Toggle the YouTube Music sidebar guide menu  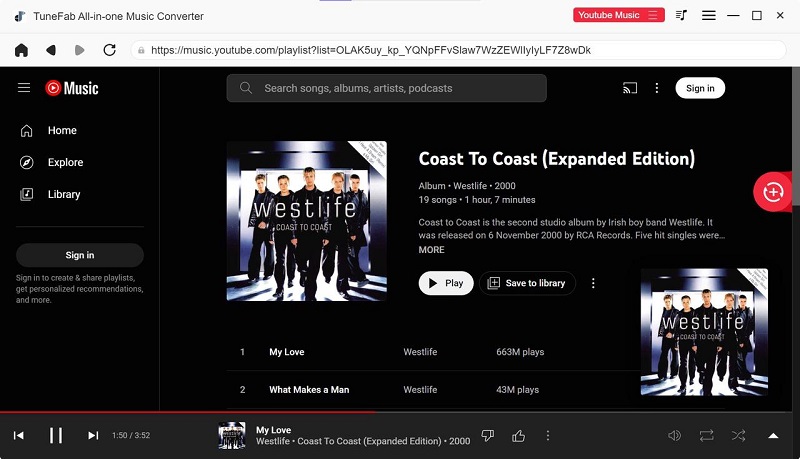pyautogui.click(x=24, y=88)
